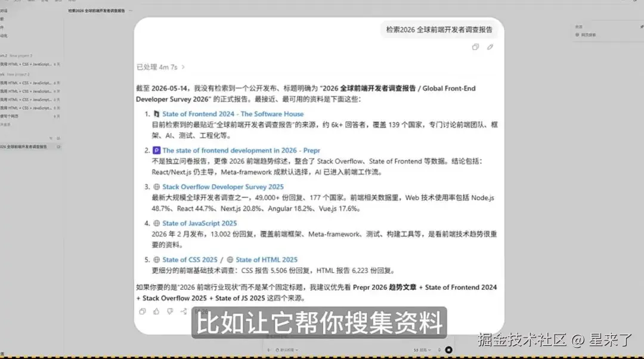644x359 pixels.
Task: Open State of JavaScript 2025 link
Action: [200, 224]
